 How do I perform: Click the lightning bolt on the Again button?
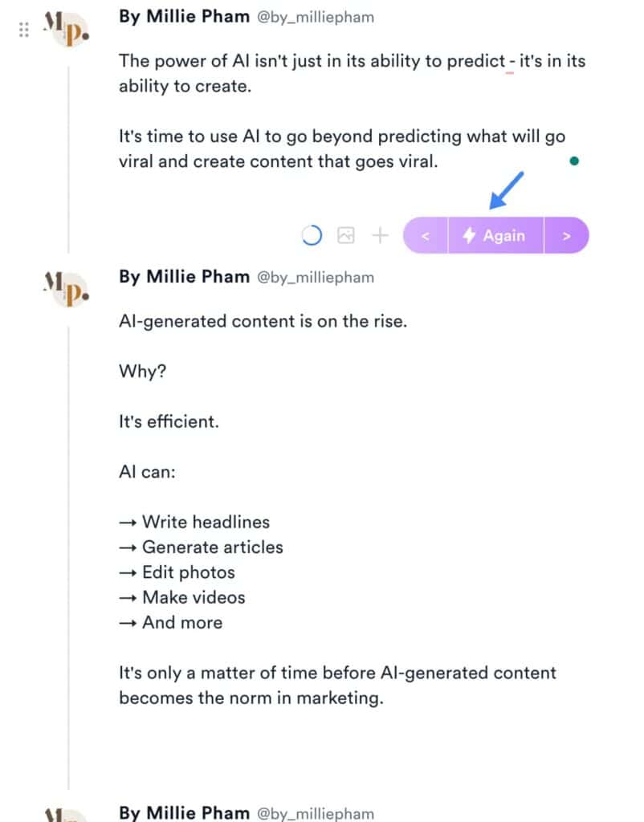pyautogui.click(x=468, y=235)
